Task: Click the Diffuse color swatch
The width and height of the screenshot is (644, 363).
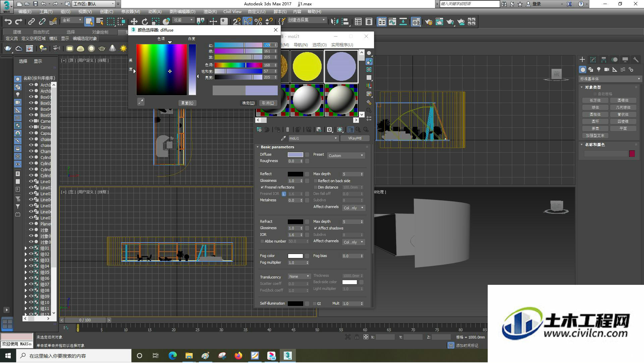Action: tap(296, 155)
